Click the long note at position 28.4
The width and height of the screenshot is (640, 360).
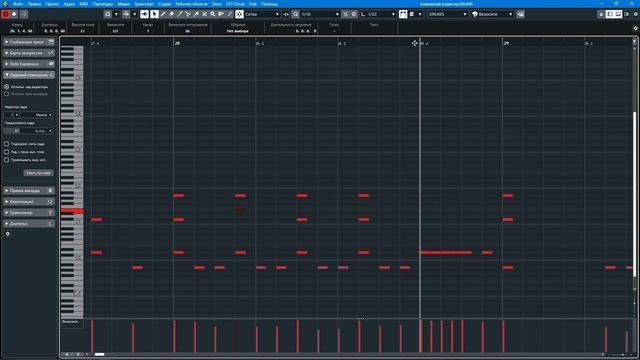coord(446,253)
